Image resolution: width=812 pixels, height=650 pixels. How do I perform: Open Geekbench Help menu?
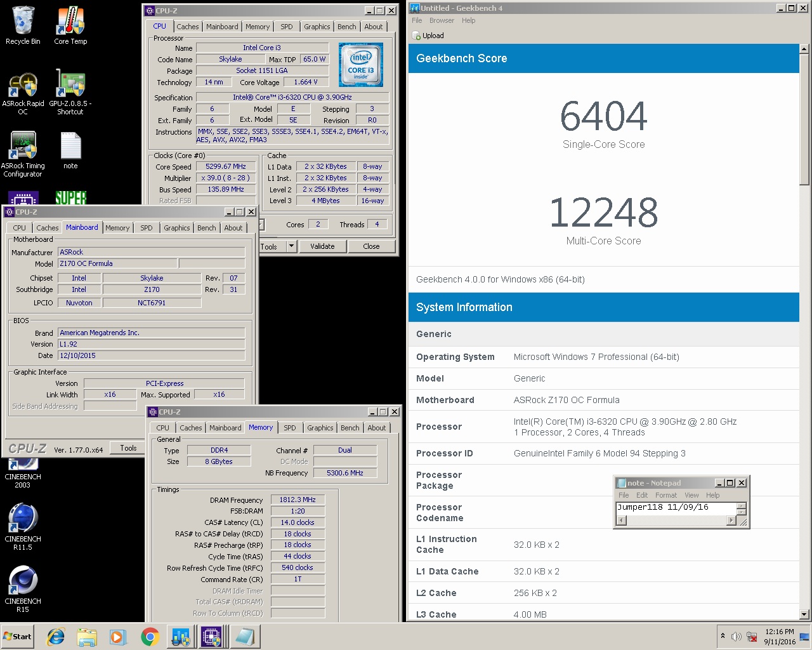(468, 20)
